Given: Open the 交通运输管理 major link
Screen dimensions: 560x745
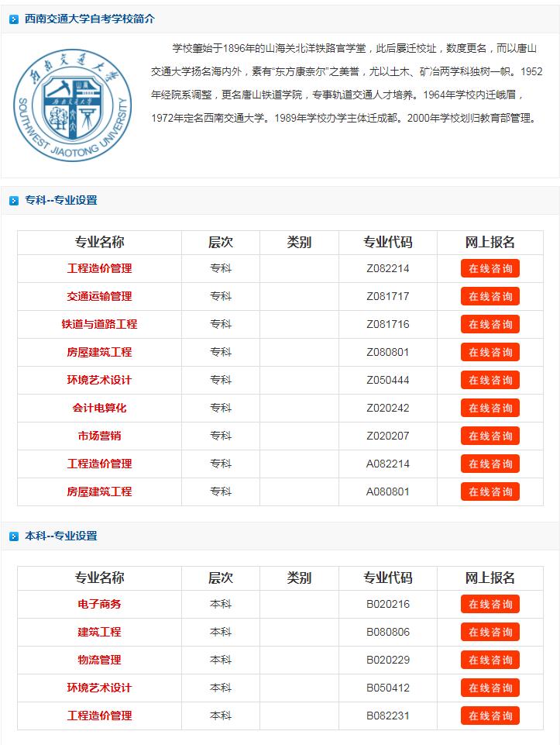Looking at the screenshot, I should click(99, 296).
